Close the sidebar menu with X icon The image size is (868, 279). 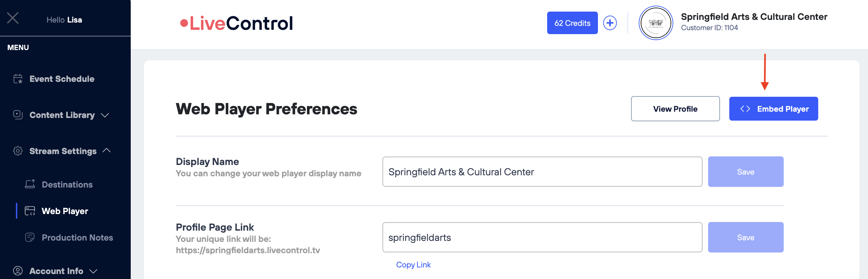coord(13,18)
